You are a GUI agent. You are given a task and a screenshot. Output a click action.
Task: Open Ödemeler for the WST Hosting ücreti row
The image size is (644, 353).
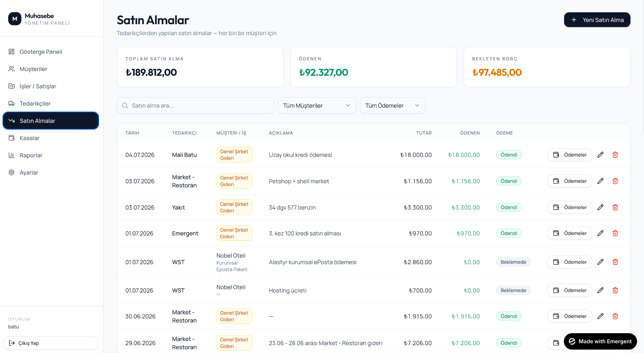click(569, 290)
